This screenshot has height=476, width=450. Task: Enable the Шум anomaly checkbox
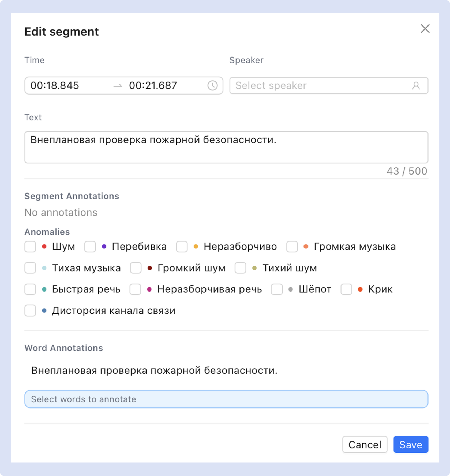(30, 247)
